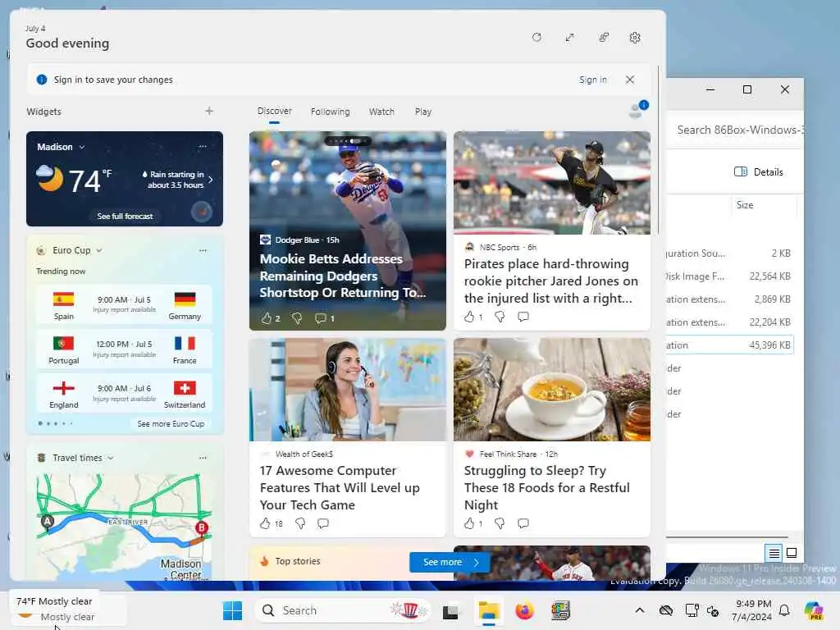The height and width of the screenshot is (630, 840).
Task: Open Pirates rookie pitcher headline
Action: (x=550, y=281)
